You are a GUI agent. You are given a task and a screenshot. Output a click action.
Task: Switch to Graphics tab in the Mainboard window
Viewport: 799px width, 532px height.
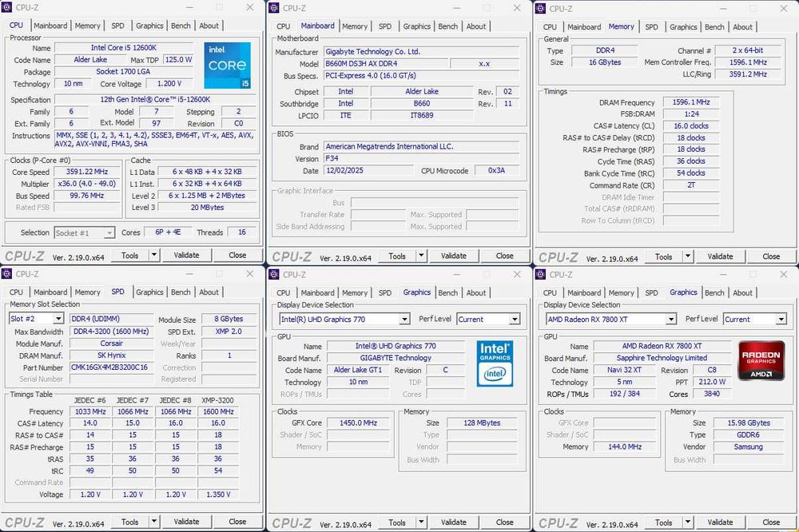pos(417,26)
